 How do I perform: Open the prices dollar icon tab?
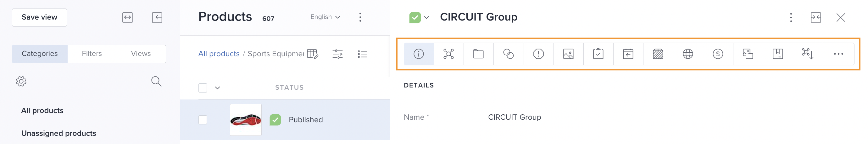[x=718, y=54]
